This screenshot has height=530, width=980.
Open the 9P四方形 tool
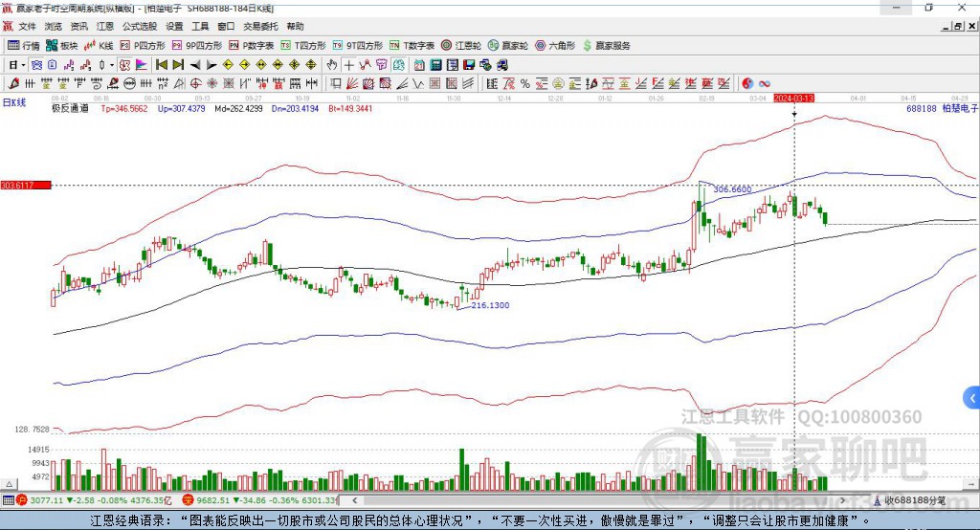(x=197, y=46)
